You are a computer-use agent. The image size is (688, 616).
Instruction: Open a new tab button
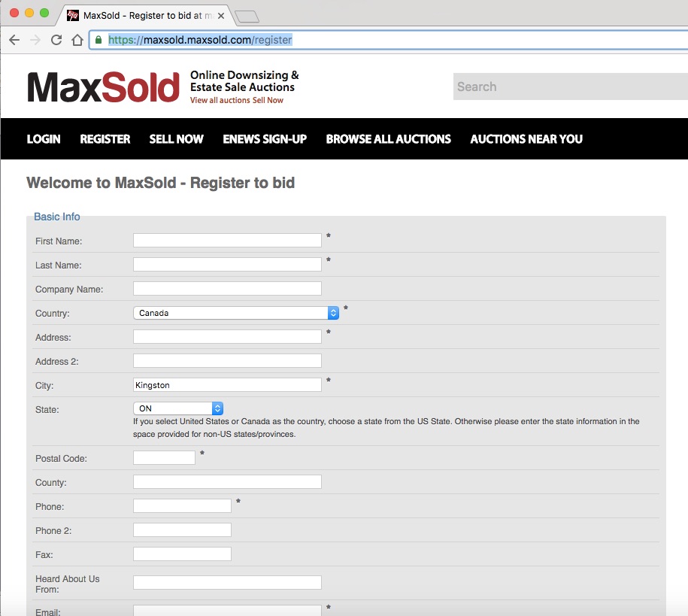click(247, 17)
